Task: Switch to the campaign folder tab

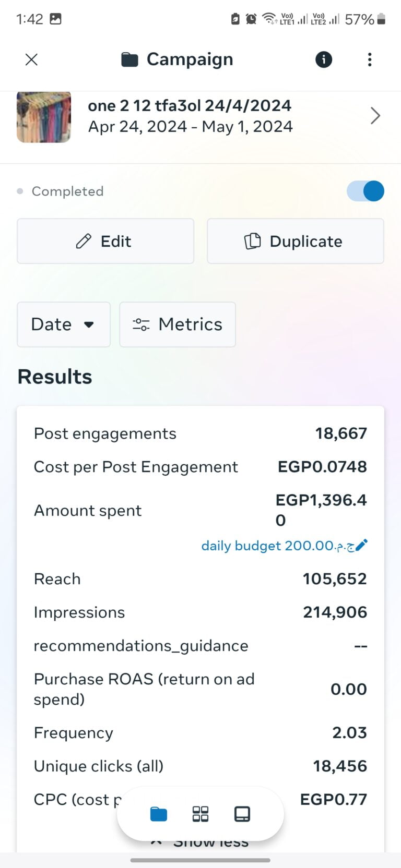Action: click(x=159, y=814)
